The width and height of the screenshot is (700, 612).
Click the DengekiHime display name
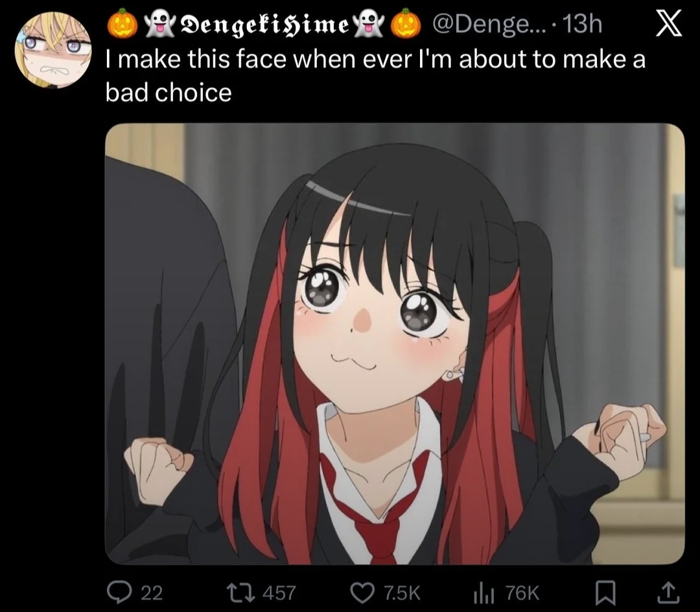(264, 25)
